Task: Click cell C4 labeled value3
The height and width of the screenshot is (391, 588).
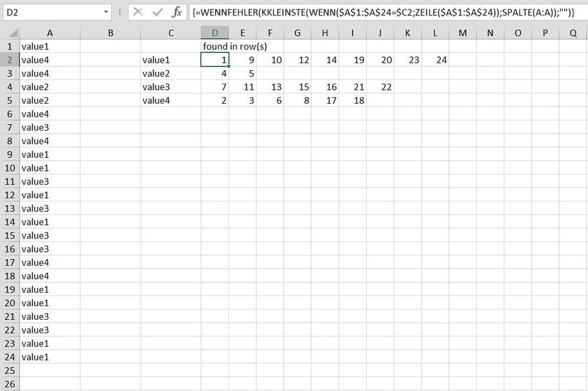Action: tap(171, 87)
